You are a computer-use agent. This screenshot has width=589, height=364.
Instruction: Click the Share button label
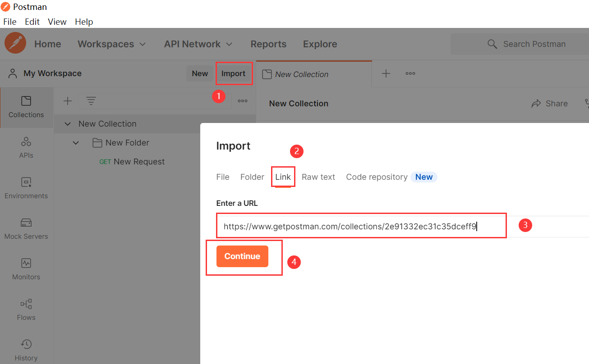557,104
